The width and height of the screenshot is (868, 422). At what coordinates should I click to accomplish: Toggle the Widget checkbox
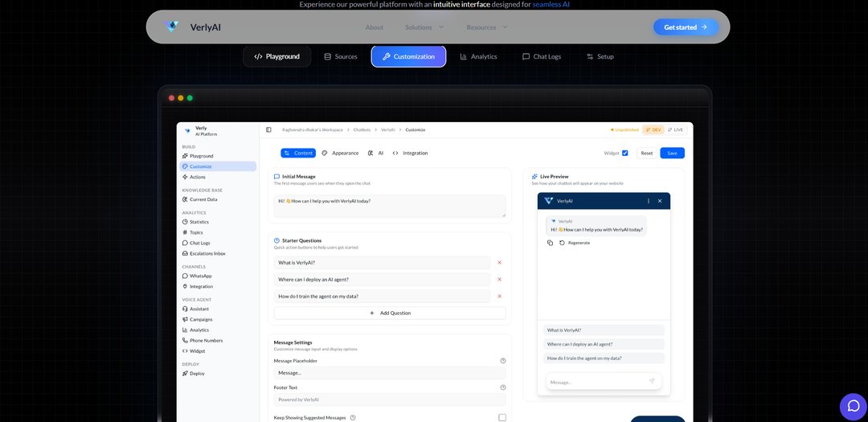(625, 153)
